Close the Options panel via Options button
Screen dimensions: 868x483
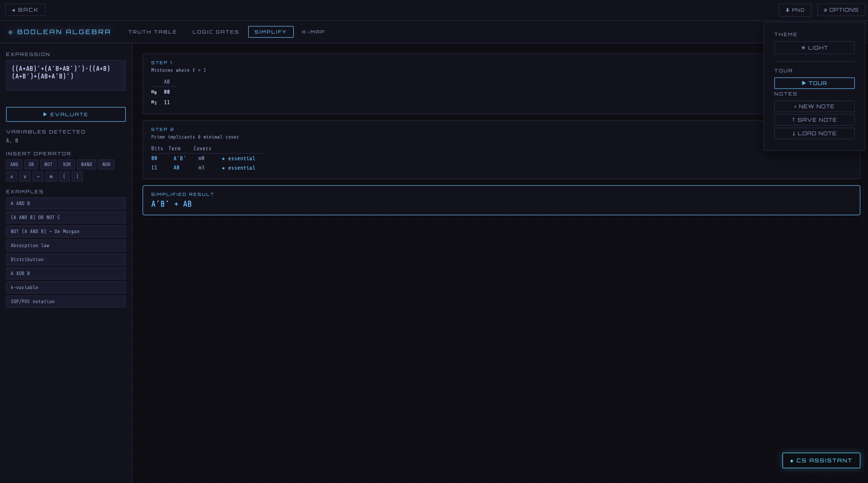coord(841,10)
